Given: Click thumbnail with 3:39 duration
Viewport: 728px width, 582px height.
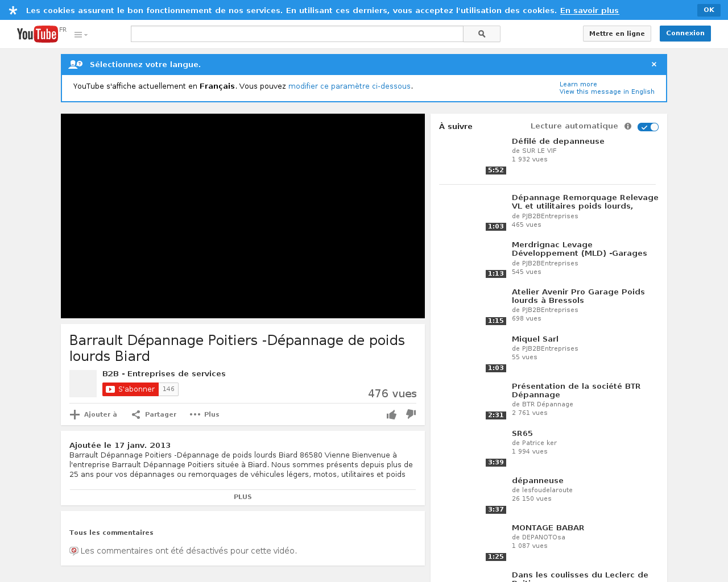Looking at the screenshot, I should pos(473,448).
